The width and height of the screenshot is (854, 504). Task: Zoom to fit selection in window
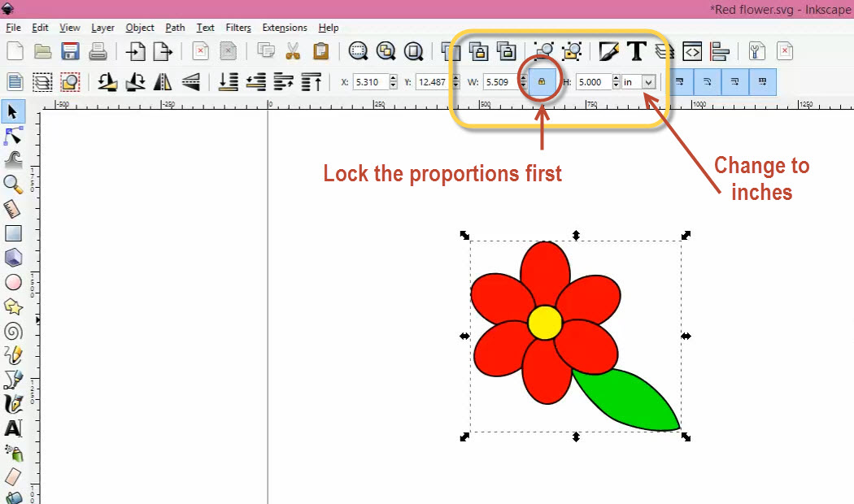pos(358,51)
